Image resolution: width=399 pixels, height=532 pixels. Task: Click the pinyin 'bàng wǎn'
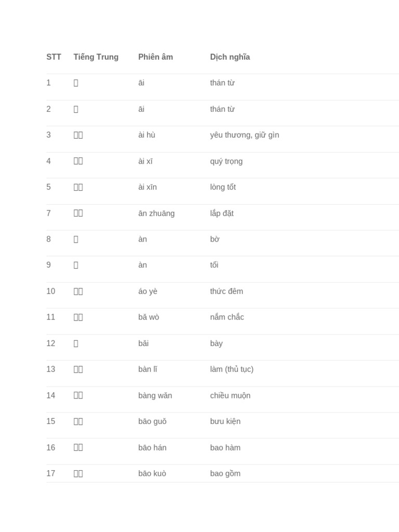coord(155,395)
